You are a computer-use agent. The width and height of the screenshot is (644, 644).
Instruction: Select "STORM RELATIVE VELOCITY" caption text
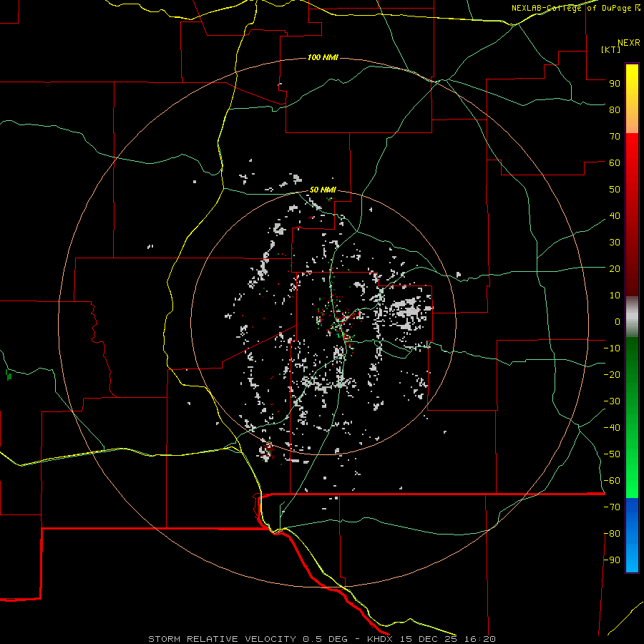pyautogui.click(x=222, y=639)
